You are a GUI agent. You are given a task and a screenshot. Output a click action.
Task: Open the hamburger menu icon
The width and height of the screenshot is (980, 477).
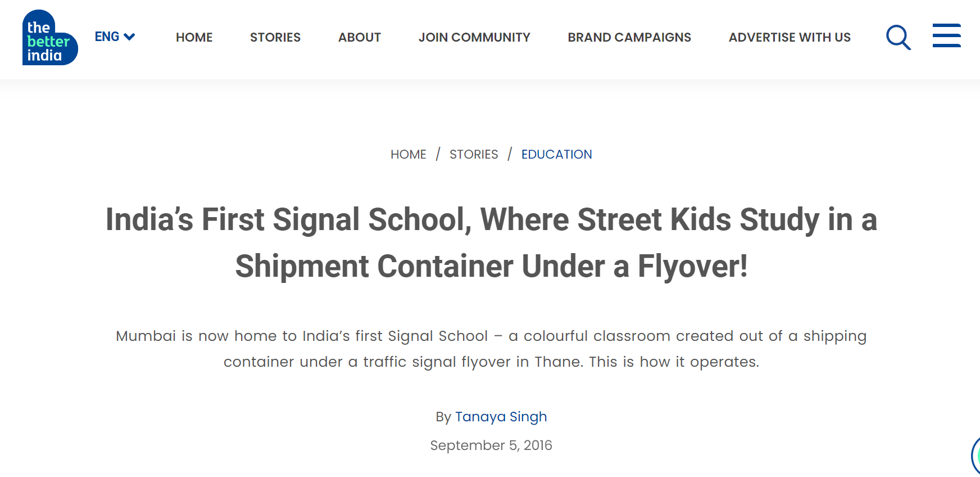click(946, 35)
